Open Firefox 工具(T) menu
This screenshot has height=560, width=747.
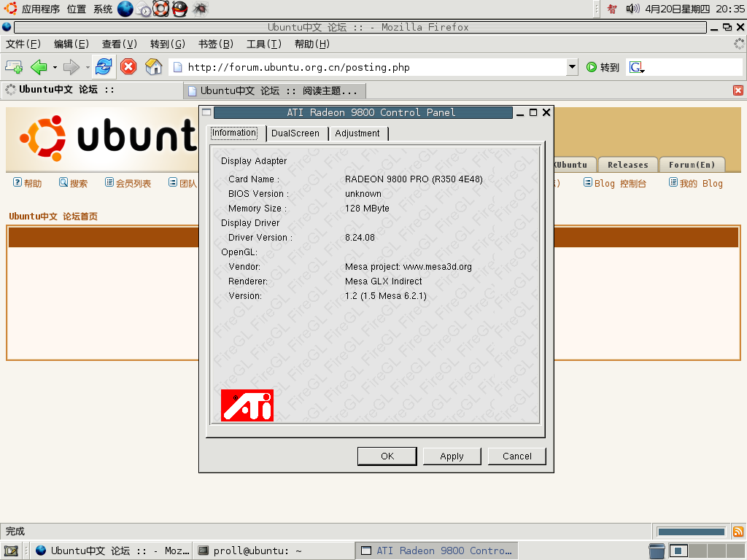point(264,44)
